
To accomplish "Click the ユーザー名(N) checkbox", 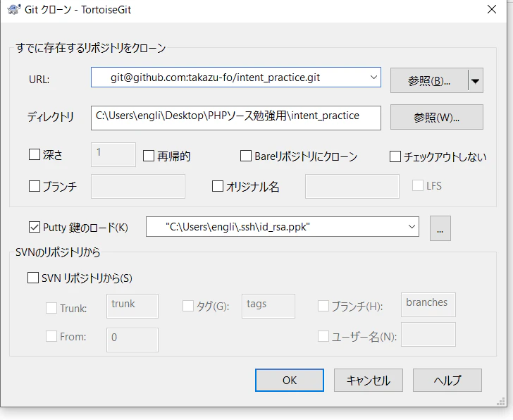I will coord(323,336).
